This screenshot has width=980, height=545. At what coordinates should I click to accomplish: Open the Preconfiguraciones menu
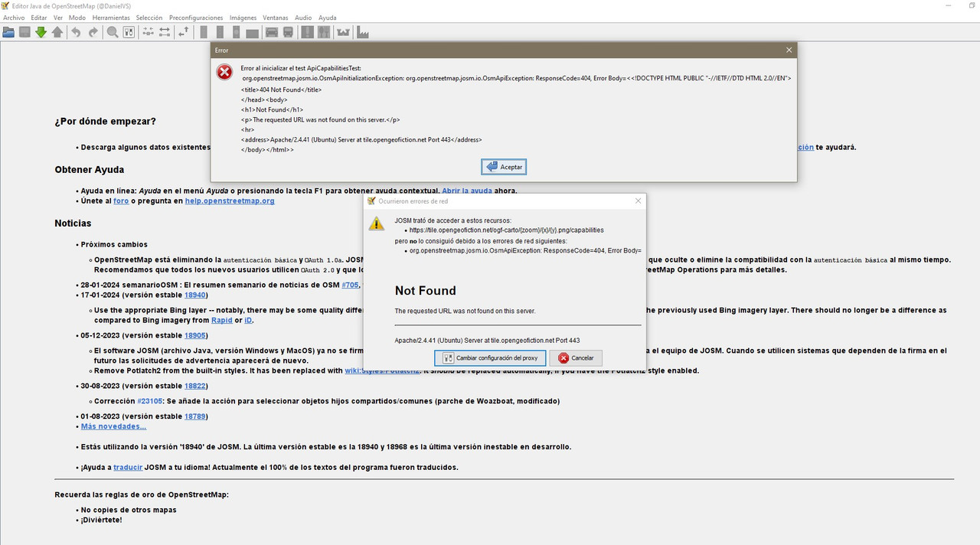pyautogui.click(x=196, y=18)
